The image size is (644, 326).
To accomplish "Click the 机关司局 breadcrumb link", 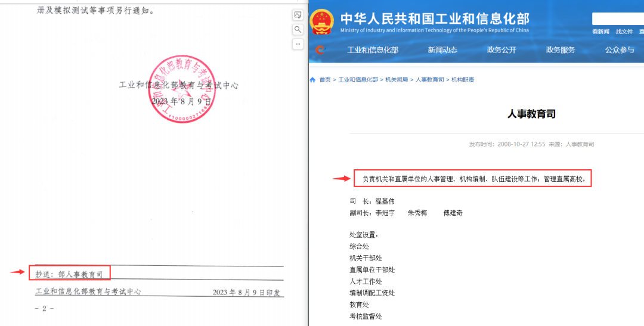I will (x=397, y=80).
